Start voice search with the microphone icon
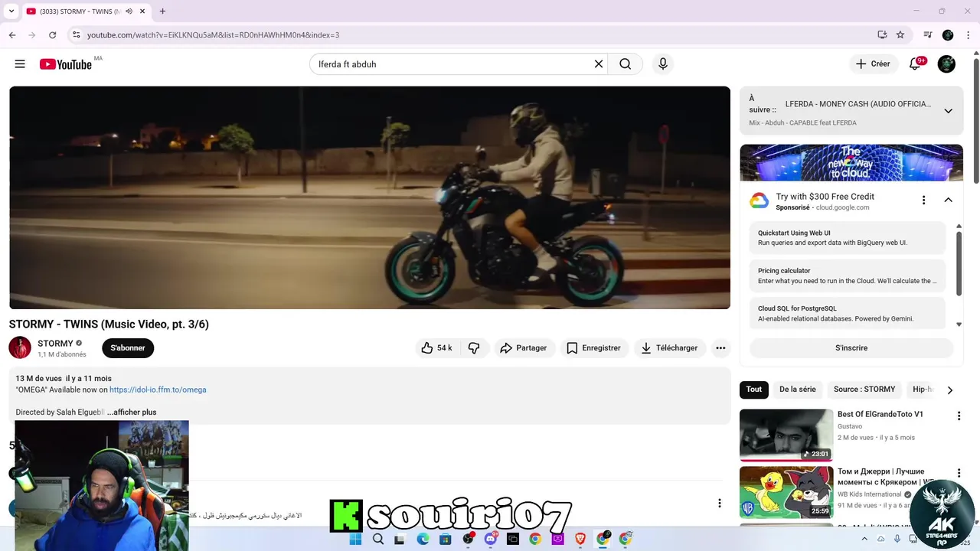 click(663, 64)
